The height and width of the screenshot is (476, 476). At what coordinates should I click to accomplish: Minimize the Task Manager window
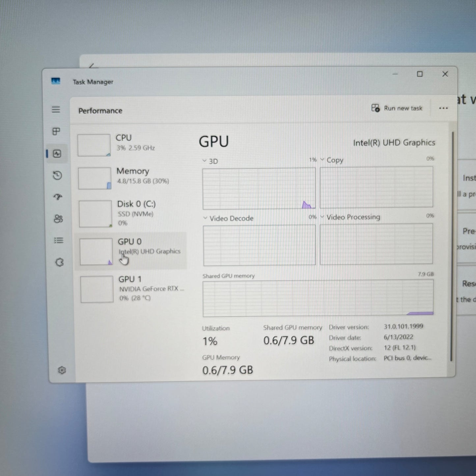point(395,74)
